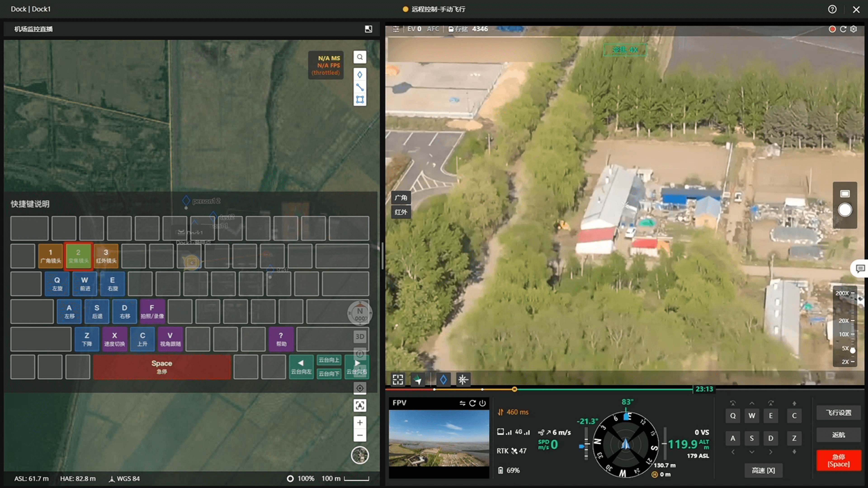Viewport: 868px width, 488px height.
Task: Open camera settings gear icon
Action: [x=853, y=29]
